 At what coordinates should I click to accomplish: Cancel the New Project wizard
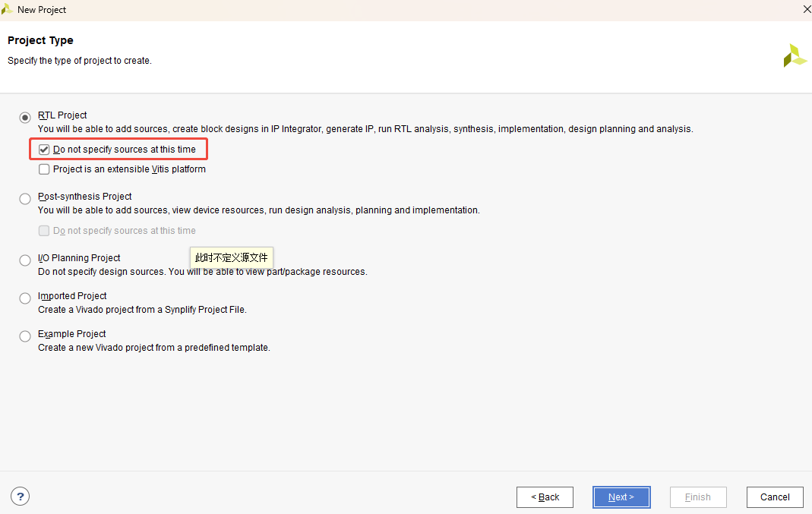(x=775, y=497)
